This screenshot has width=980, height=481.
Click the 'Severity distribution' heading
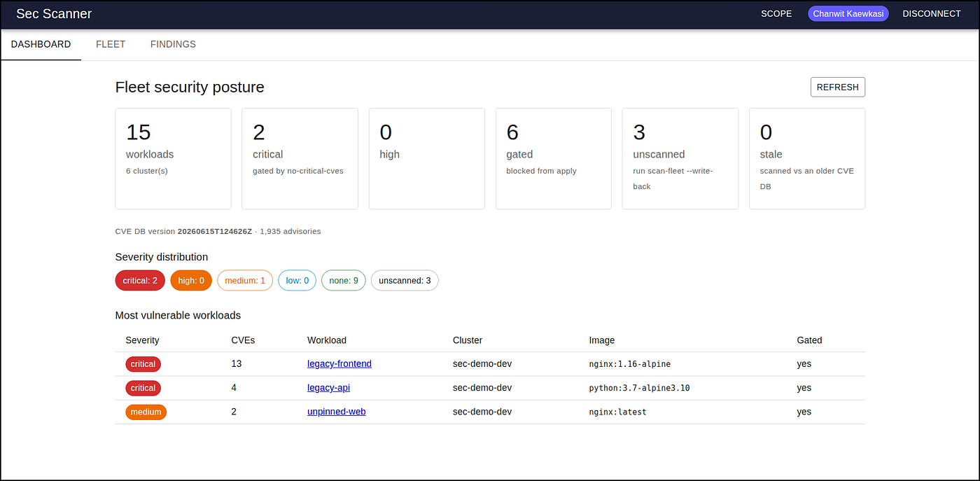pos(162,257)
